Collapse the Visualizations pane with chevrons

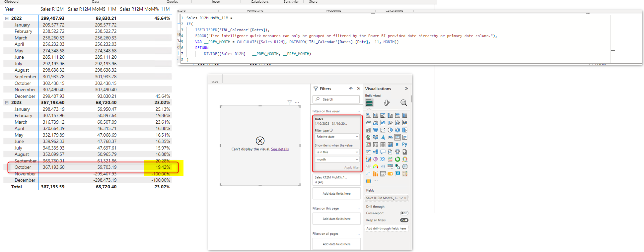click(x=406, y=89)
